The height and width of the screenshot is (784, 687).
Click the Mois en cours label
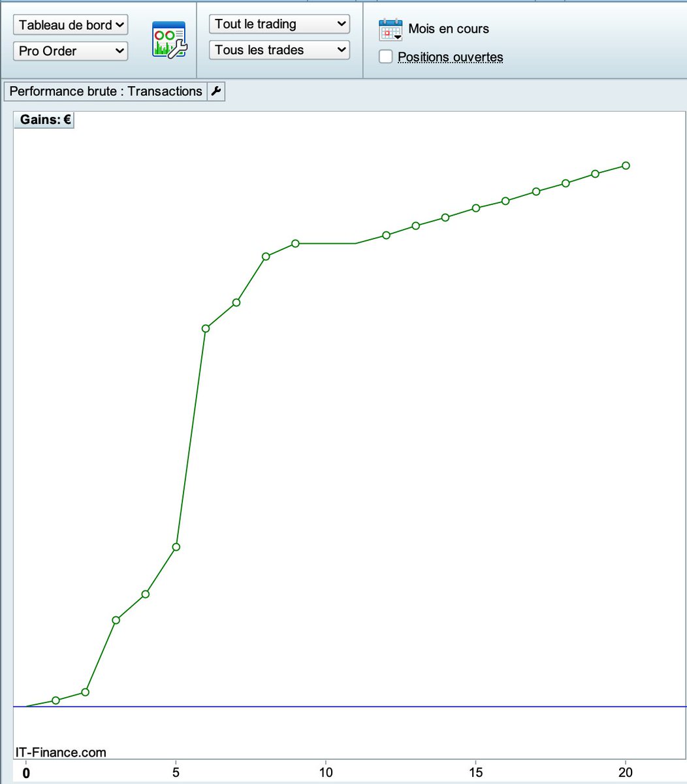point(449,29)
